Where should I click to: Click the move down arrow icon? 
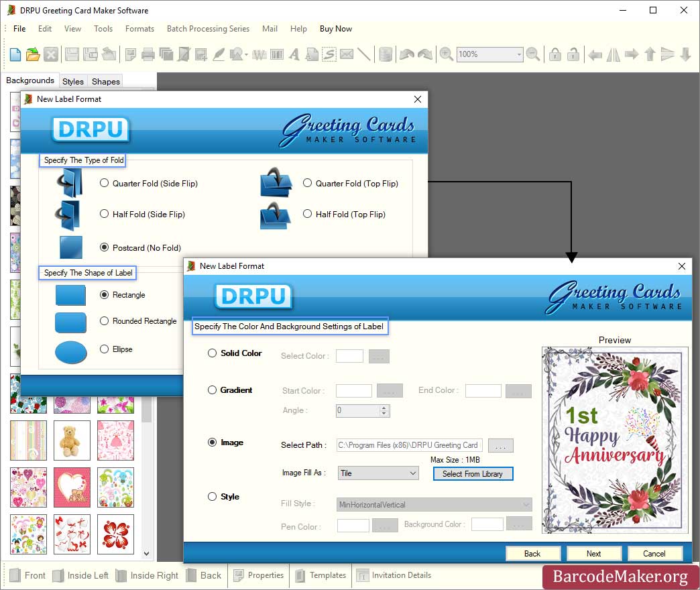coord(686,54)
